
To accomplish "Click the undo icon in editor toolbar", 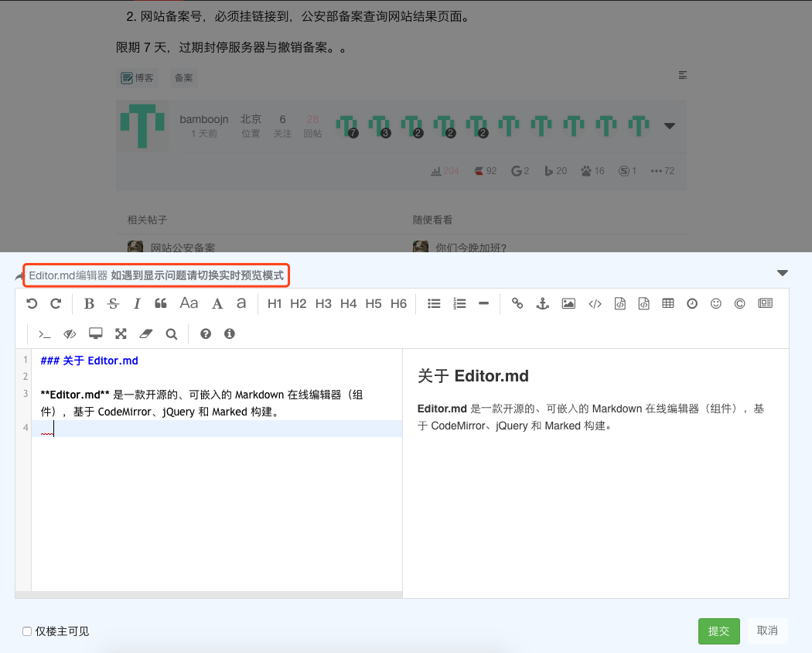I will 32,304.
